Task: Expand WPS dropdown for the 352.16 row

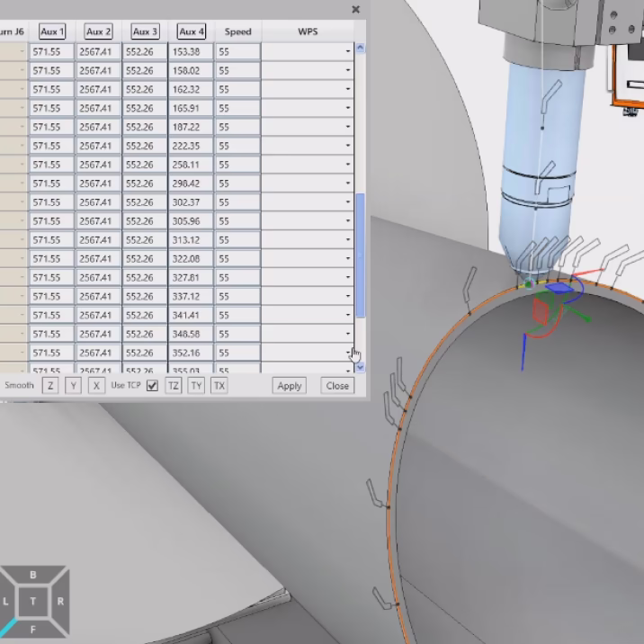Action: [x=347, y=353]
